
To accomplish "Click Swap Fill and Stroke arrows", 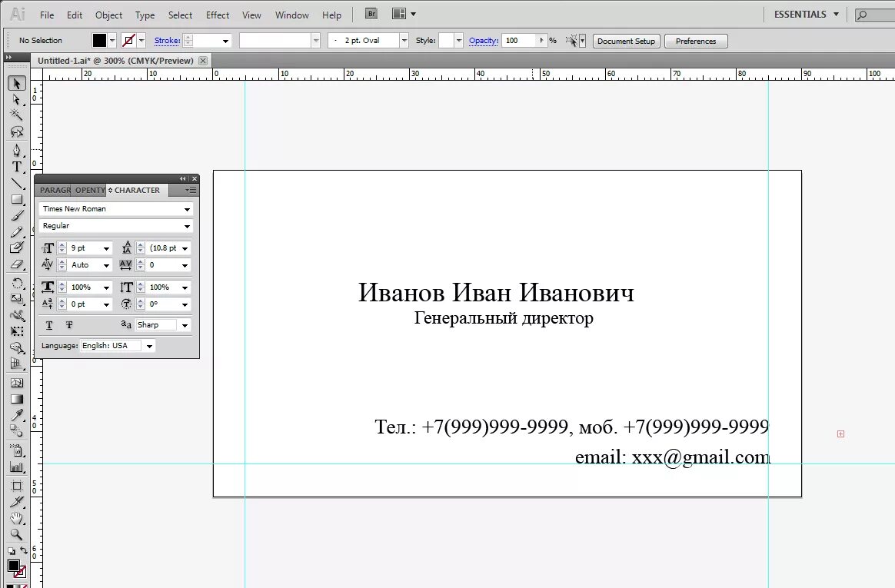I will tap(23, 550).
